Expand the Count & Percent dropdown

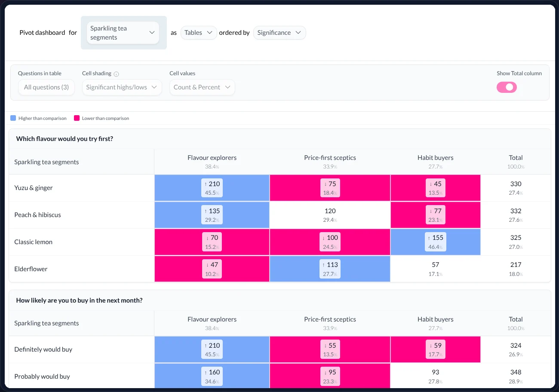[x=202, y=87]
